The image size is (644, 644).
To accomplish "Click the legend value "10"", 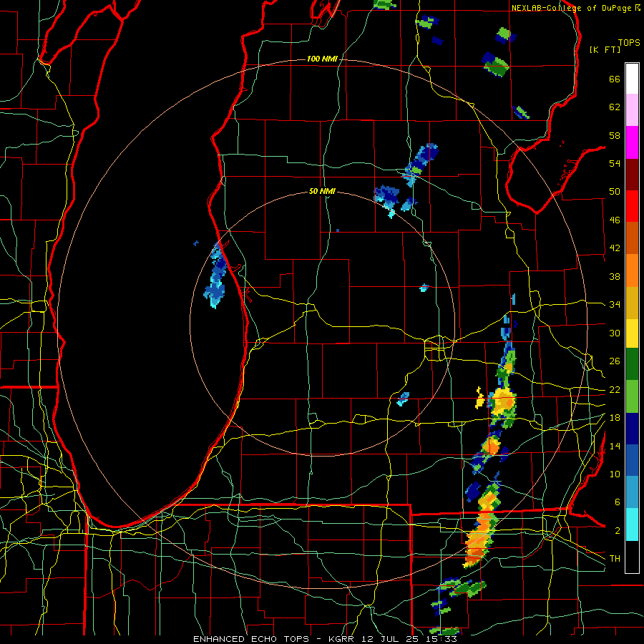I will [615, 474].
